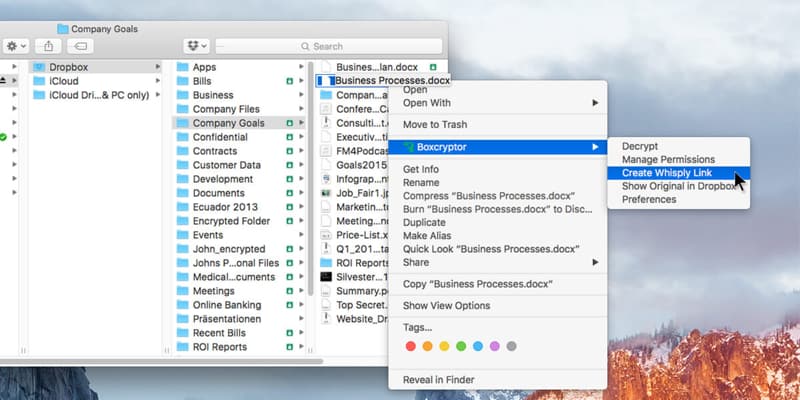Expand the Apps folder arrow

(301, 67)
